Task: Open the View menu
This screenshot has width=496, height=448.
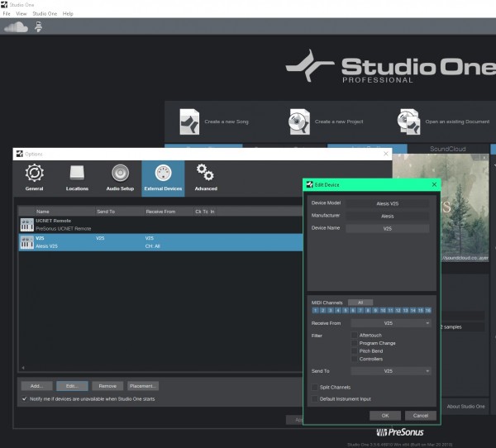Action: click(x=21, y=13)
